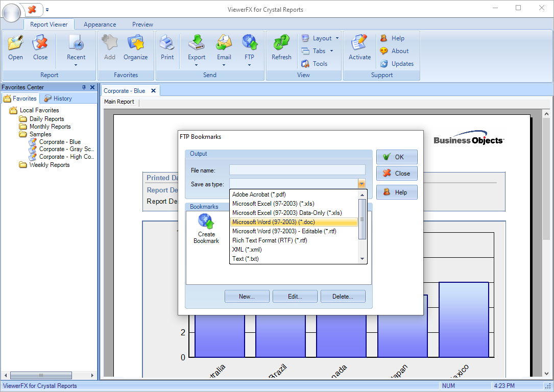Image resolution: width=554 pixels, height=392 pixels.
Task: Switch to the Report Viewer ribbon tab
Action: [x=49, y=24]
